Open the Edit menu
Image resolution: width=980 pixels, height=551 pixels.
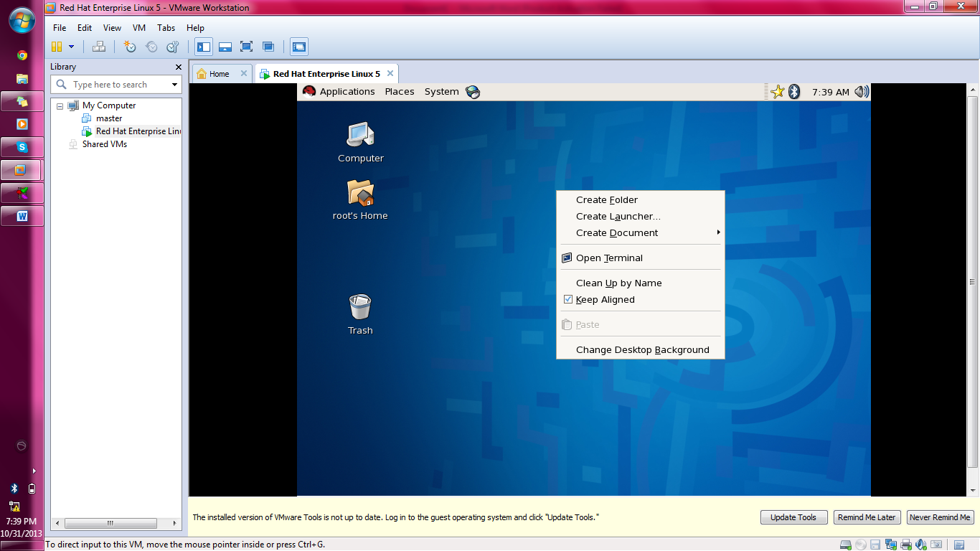pyautogui.click(x=85, y=28)
